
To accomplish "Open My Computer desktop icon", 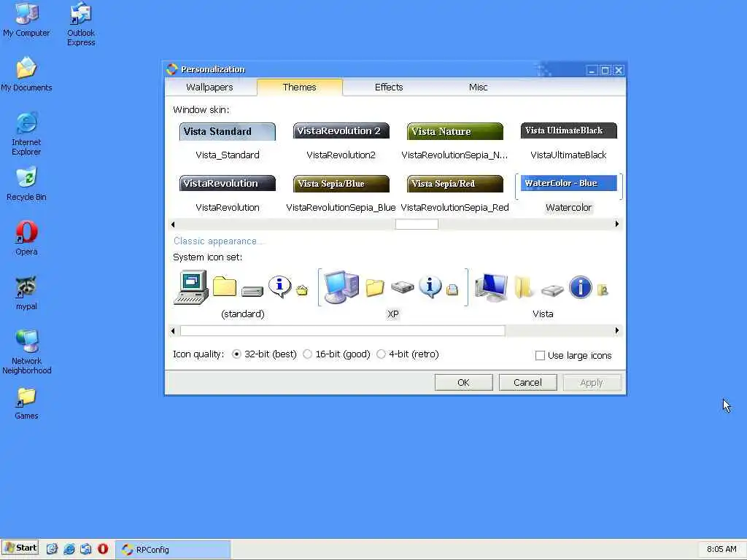I will click(26, 20).
